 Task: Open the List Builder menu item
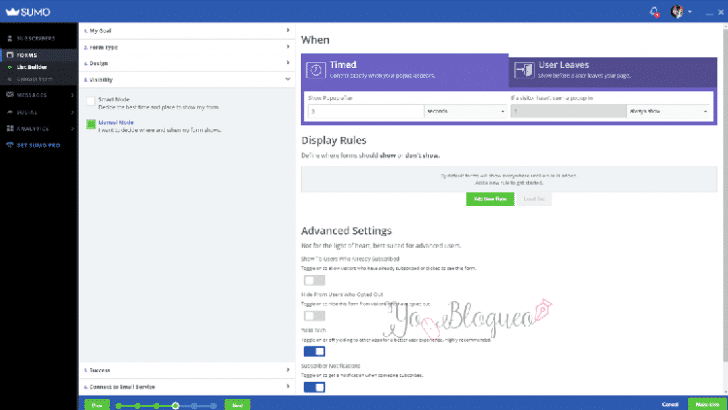tap(28, 66)
